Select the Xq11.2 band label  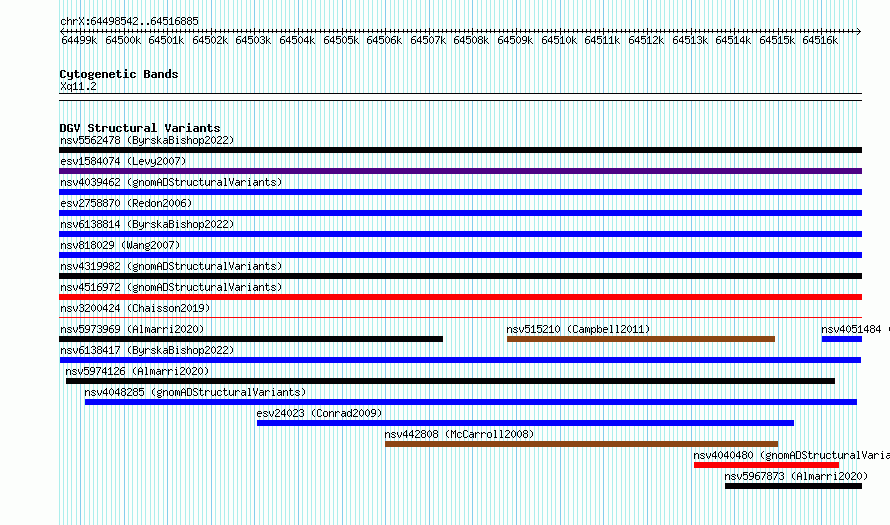(x=78, y=86)
